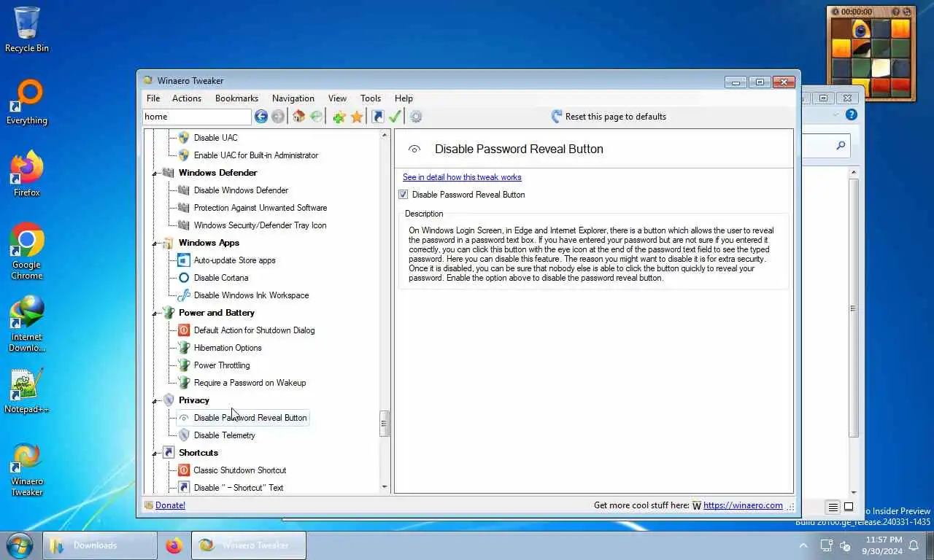Click details view icon in background window
The width and height of the screenshot is (934, 560).
pyautogui.click(x=833, y=507)
